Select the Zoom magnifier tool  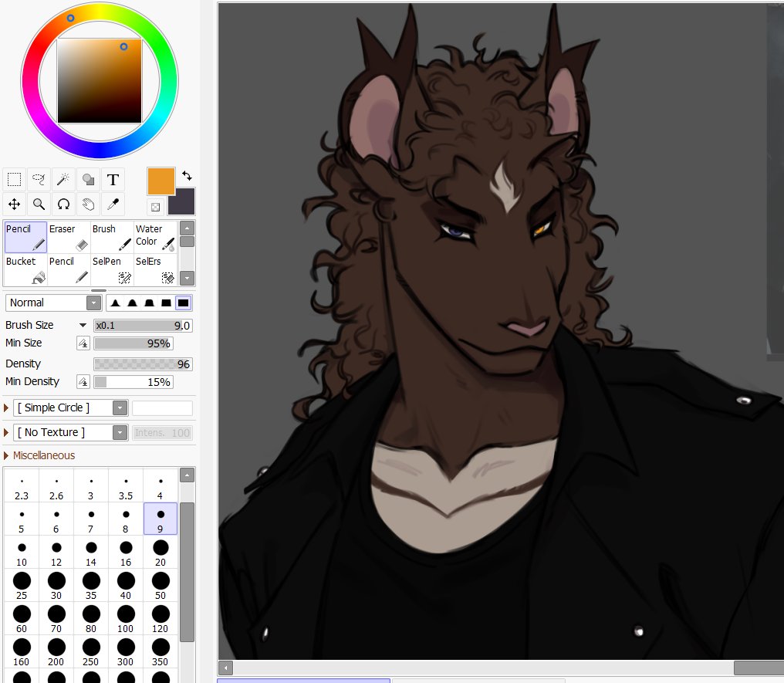[x=39, y=204]
